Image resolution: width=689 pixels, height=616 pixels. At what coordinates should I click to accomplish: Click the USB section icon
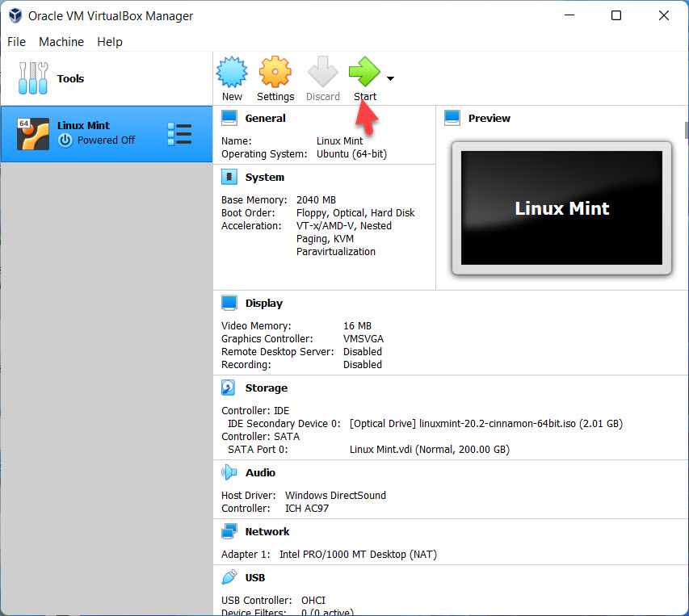[x=229, y=578]
